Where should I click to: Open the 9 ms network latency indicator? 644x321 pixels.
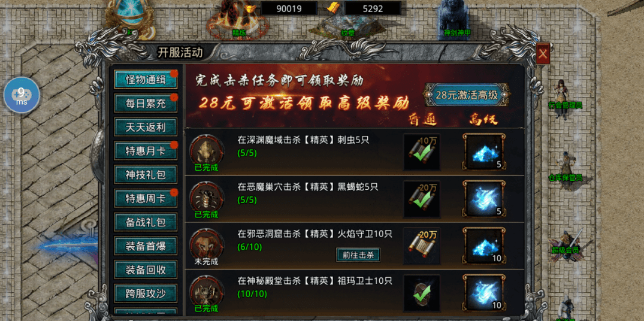click(22, 95)
